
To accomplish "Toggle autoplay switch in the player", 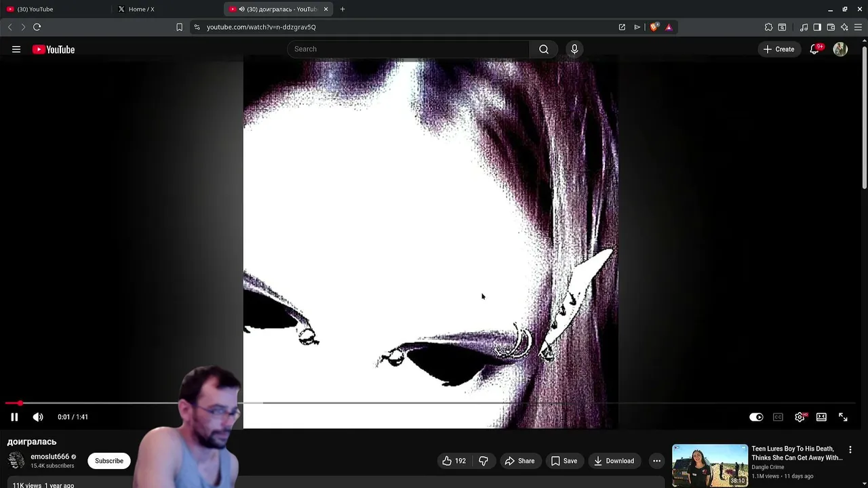I will coord(756,417).
